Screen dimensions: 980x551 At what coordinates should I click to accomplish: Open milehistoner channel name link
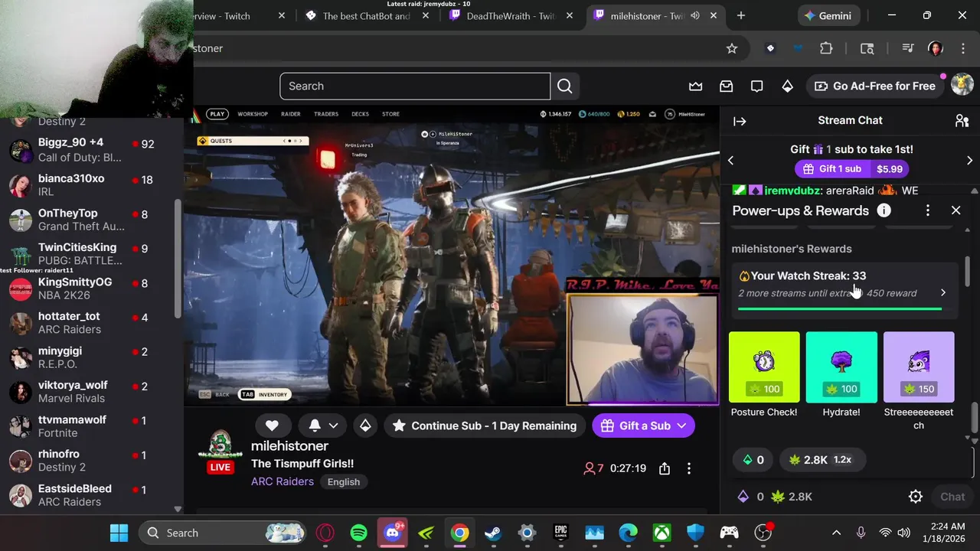point(289,445)
